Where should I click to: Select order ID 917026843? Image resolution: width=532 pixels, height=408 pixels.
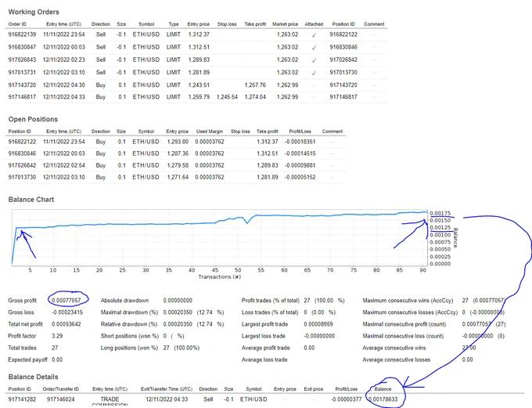tap(22, 60)
